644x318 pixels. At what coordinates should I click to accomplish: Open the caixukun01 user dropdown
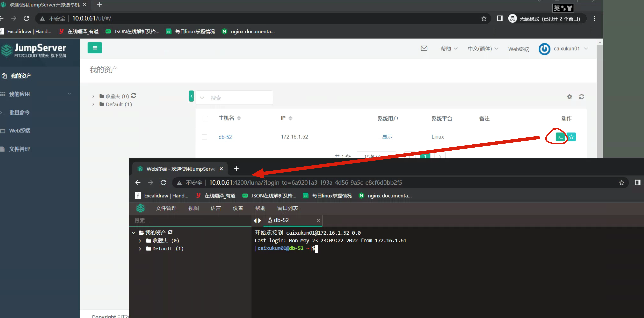coord(566,49)
